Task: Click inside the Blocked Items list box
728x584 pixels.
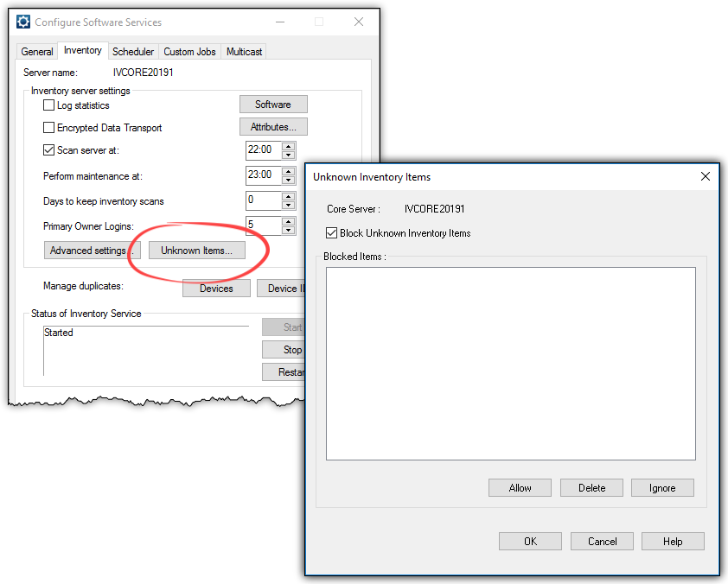Action: (510, 363)
